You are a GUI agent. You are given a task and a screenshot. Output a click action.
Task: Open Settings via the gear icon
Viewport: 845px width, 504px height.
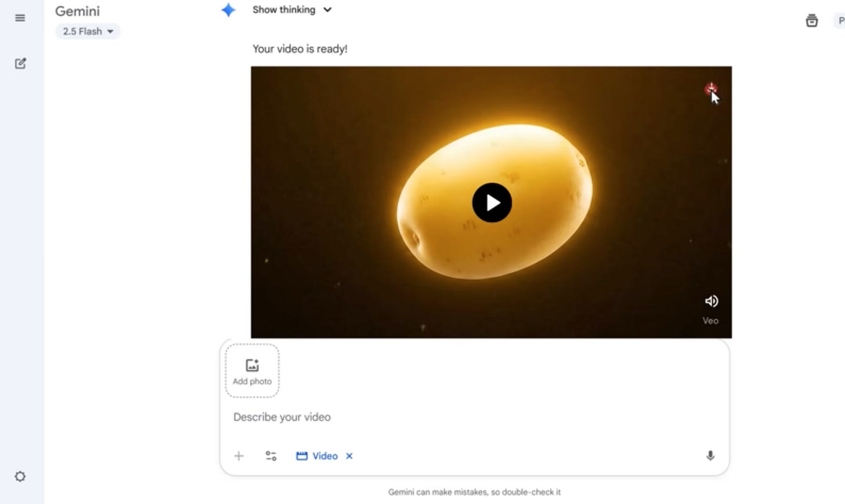[20, 476]
